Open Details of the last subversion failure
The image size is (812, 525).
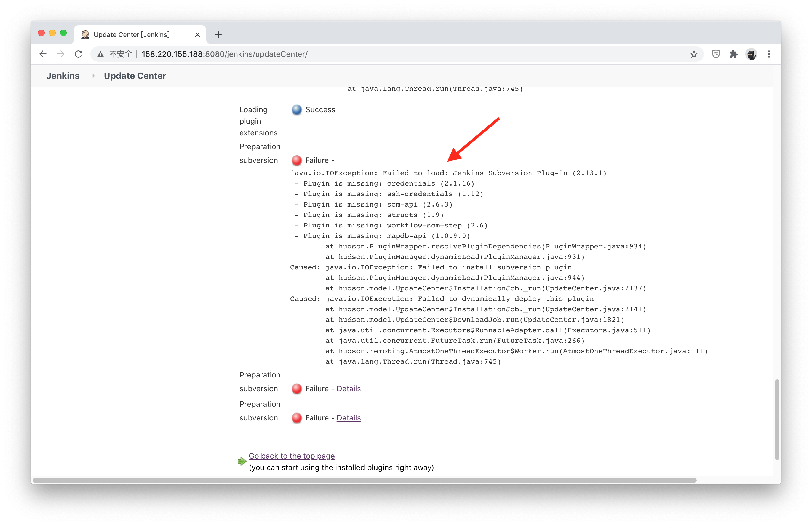349,418
